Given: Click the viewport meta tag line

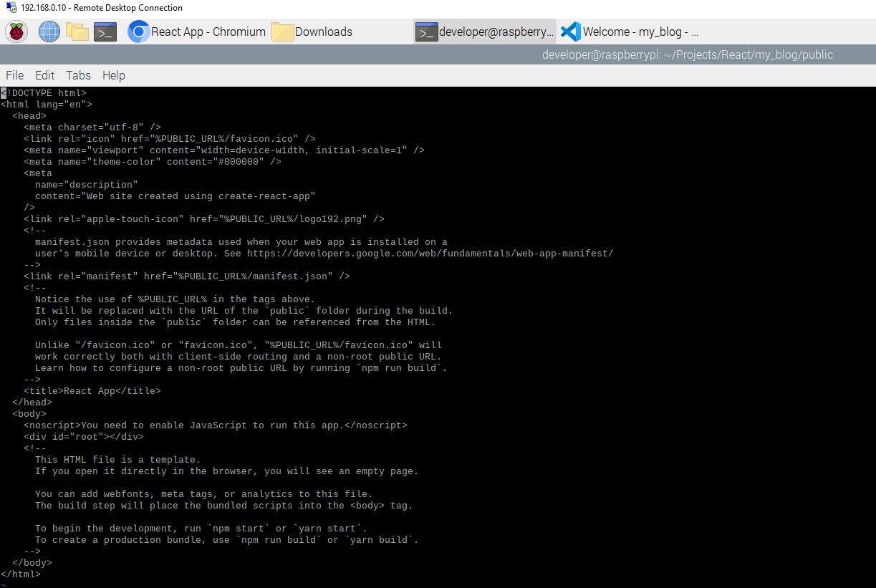Looking at the screenshot, I should point(224,150).
